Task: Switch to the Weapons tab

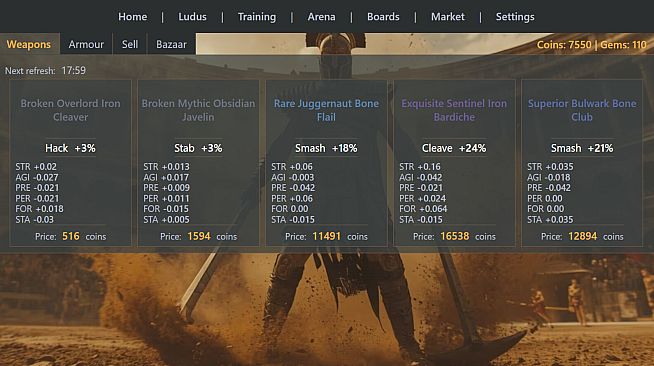Action: [x=29, y=44]
